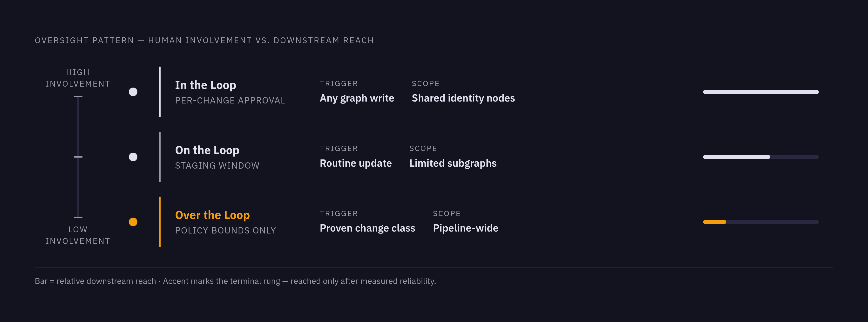Screen dimensions: 868x322
Task: Click the STAGING WINDOW subtitle
Action: (217, 165)
